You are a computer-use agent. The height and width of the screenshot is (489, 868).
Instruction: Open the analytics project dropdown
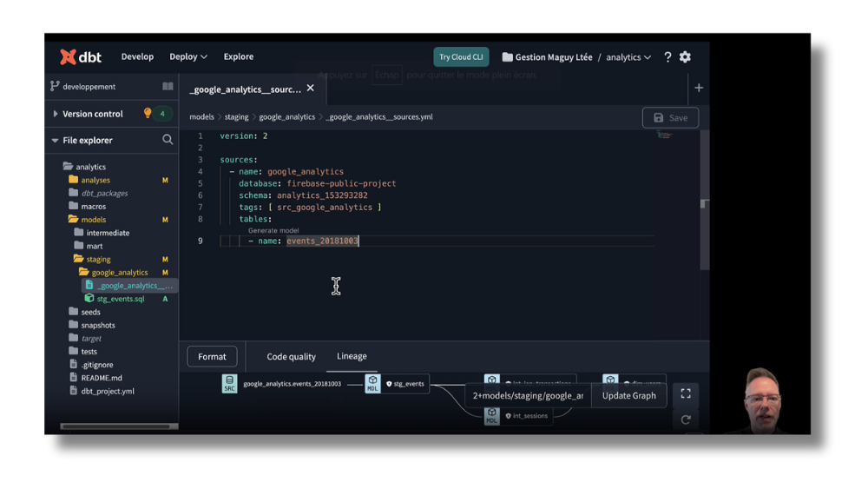[x=628, y=57]
